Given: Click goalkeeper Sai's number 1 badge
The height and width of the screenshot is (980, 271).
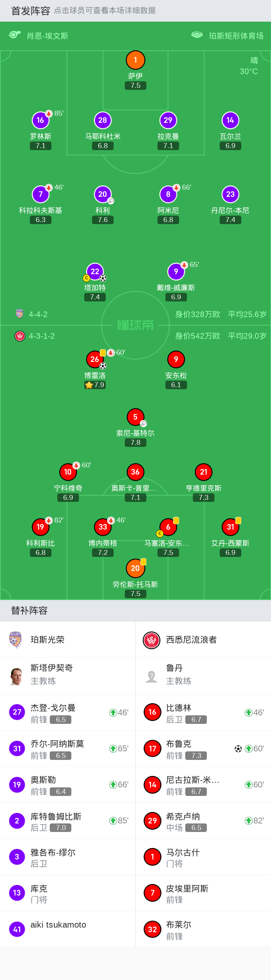Looking at the screenshot, I should (x=135, y=60).
